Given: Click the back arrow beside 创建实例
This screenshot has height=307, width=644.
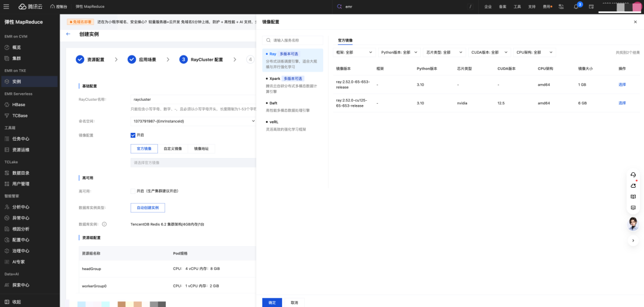Looking at the screenshot, I should coord(68,34).
